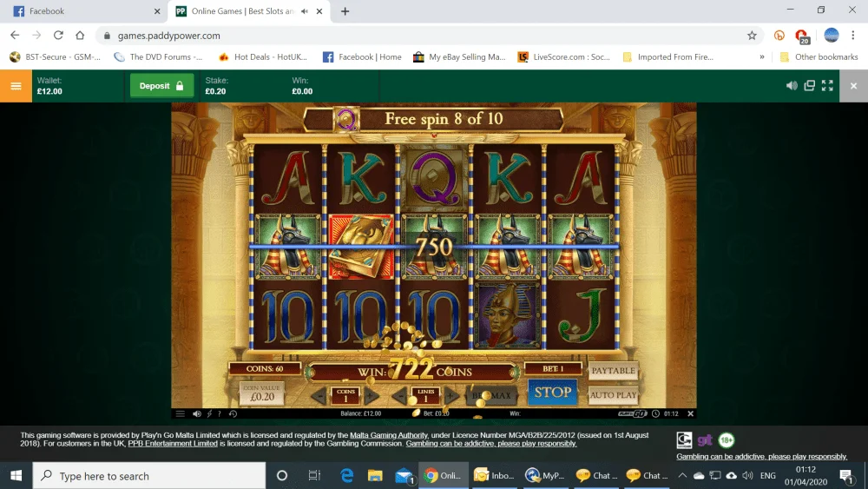Viewport: 868px width, 489px height.
Task: Switch the game to fullscreen mode
Action: (827, 85)
